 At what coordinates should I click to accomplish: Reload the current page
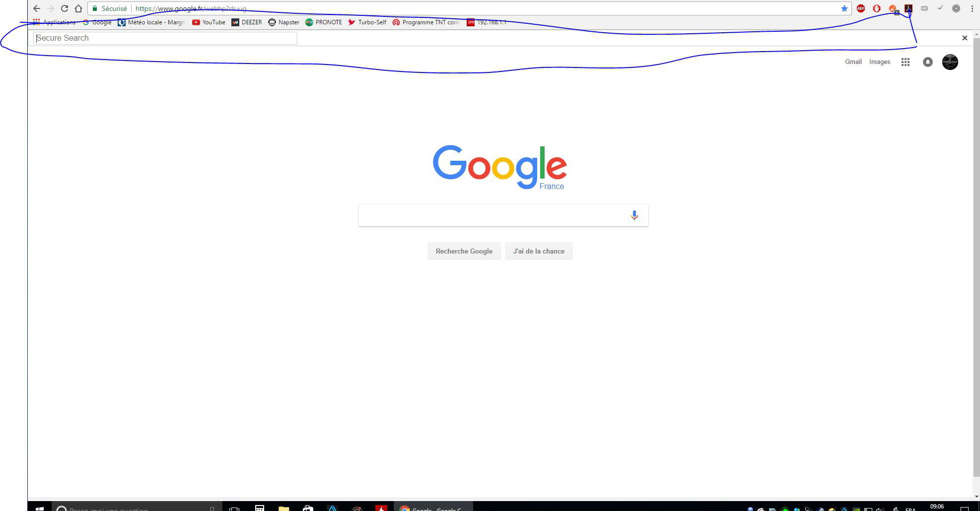65,8
